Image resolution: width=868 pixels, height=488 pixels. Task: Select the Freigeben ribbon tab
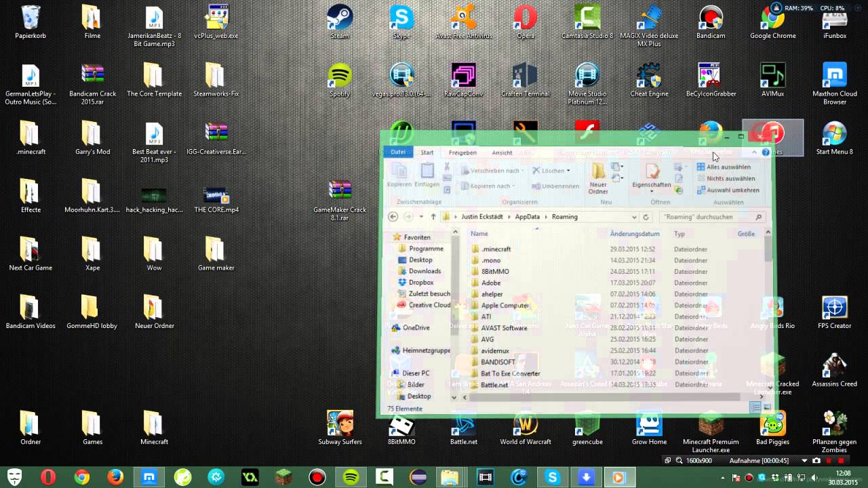[462, 152]
